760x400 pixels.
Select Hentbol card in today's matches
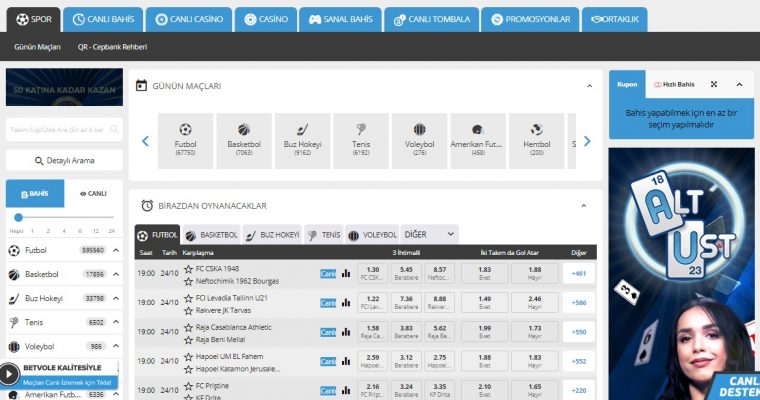tap(537, 141)
